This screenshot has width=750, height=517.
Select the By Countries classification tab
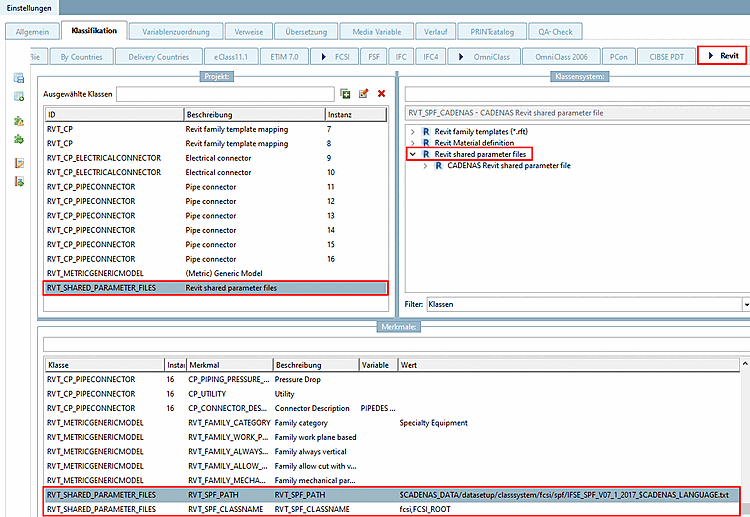81,56
